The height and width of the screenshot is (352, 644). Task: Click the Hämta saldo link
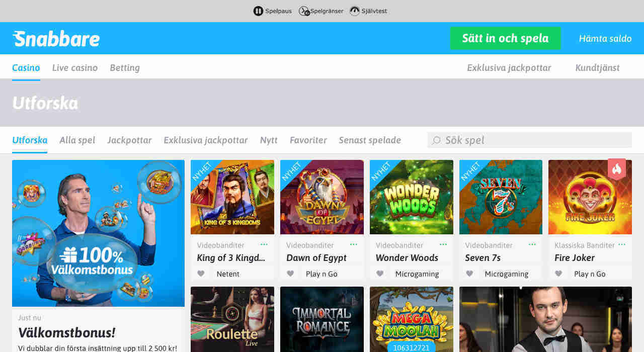(605, 39)
